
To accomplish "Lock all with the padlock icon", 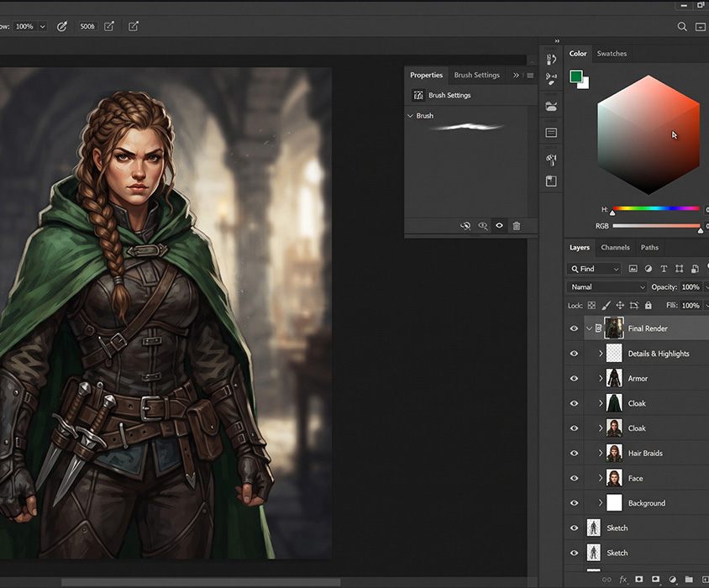I will tap(649, 305).
